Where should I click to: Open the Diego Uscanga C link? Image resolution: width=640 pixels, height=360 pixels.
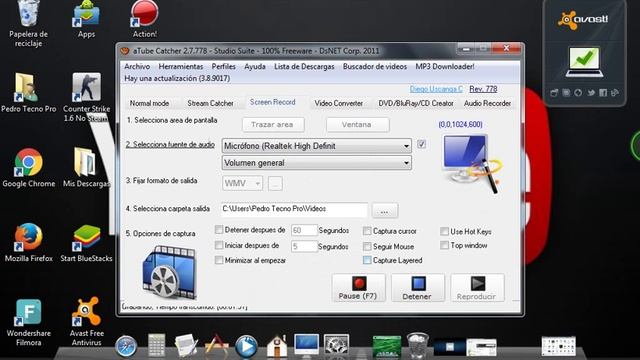(436, 89)
